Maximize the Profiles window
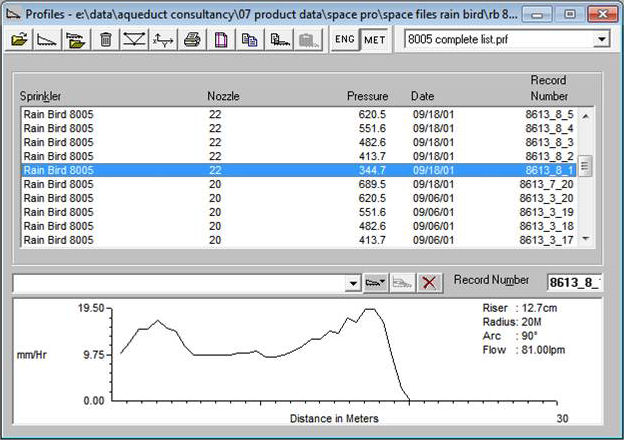Image resolution: width=624 pixels, height=440 pixels. tap(569, 15)
